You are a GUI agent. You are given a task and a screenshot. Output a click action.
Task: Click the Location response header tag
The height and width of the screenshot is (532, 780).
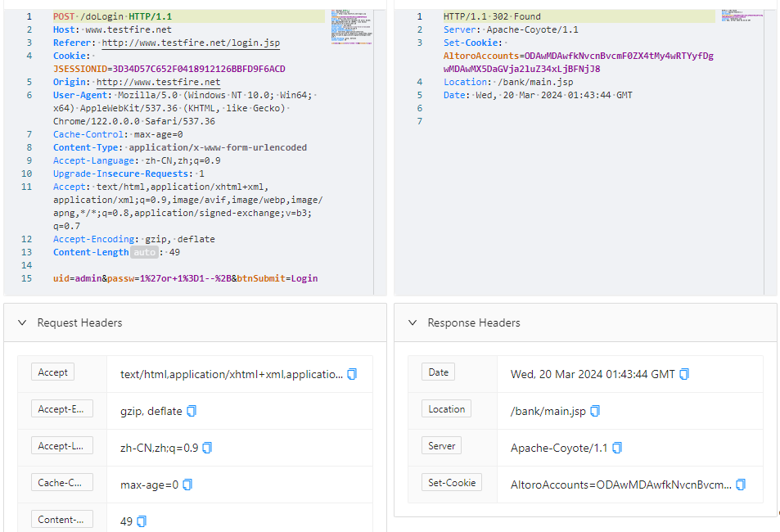click(446, 408)
